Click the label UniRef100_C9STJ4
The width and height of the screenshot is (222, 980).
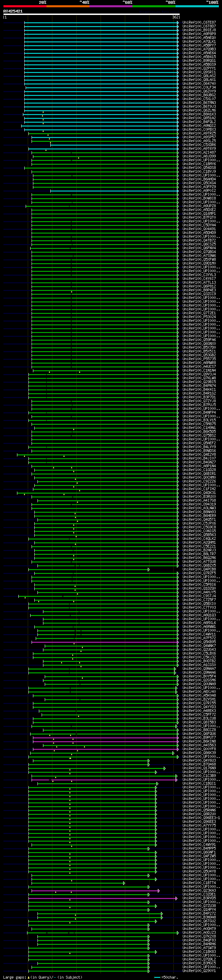click(x=199, y=596)
